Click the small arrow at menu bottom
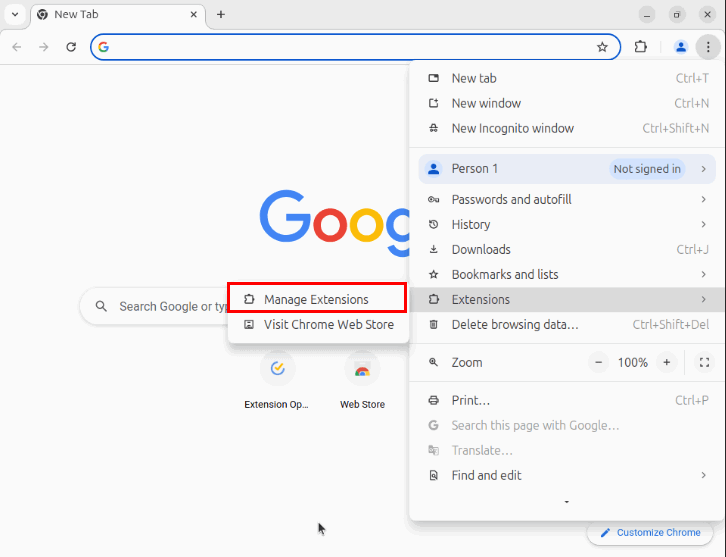 coord(567,502)
